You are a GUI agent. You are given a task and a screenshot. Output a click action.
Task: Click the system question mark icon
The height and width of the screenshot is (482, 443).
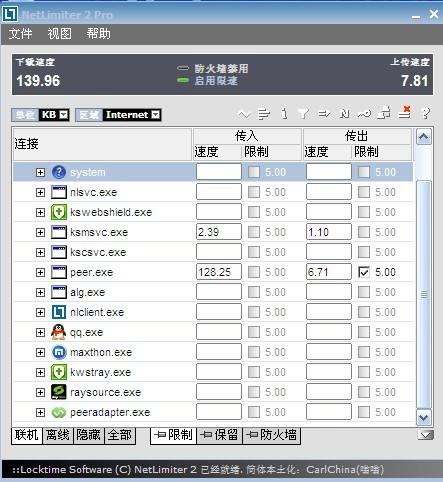pyautogui.click(x=59, y=172)
